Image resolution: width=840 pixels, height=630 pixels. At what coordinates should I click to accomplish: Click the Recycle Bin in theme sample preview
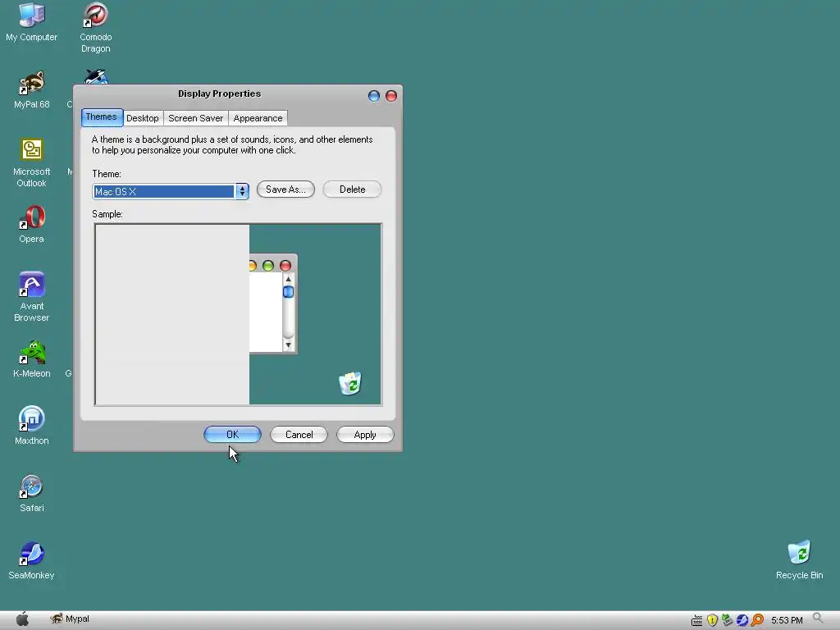pos(350,383)
